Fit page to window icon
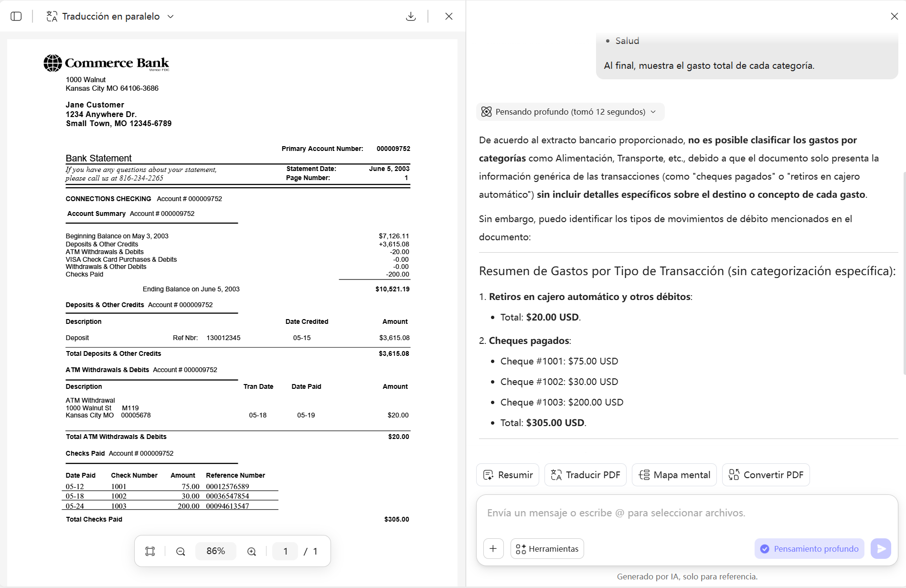Viewport: 906px width, 588px height. [150, 551]
